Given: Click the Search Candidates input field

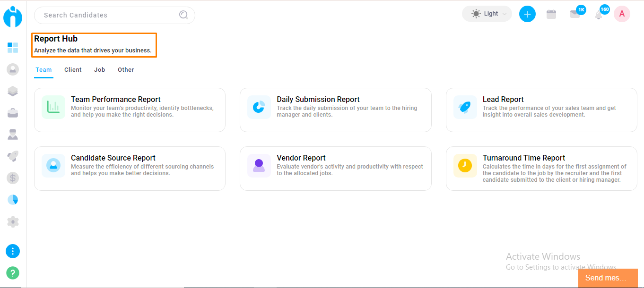Looking at the screenshot, I should 109,15.
